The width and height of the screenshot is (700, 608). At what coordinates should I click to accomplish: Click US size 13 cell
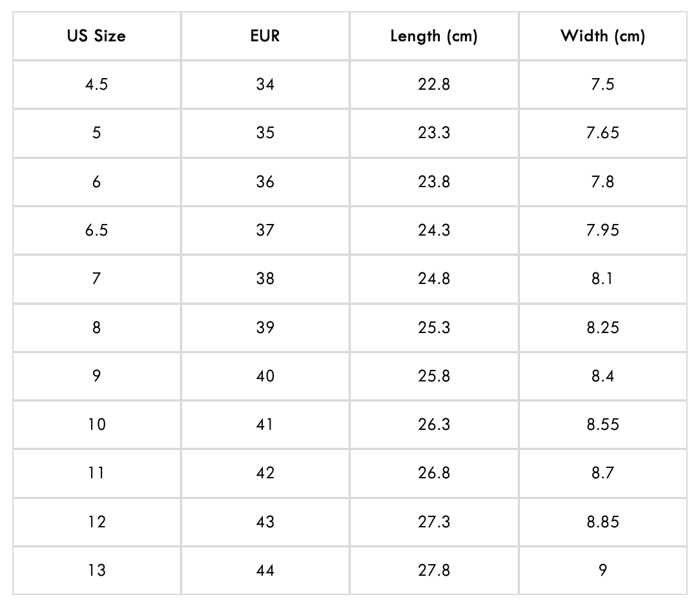(96, 571)
